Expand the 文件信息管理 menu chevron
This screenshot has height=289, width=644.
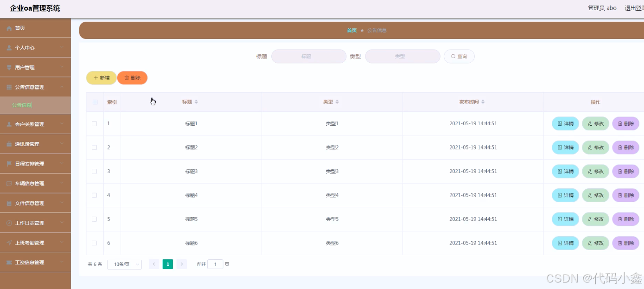(62, 203)
